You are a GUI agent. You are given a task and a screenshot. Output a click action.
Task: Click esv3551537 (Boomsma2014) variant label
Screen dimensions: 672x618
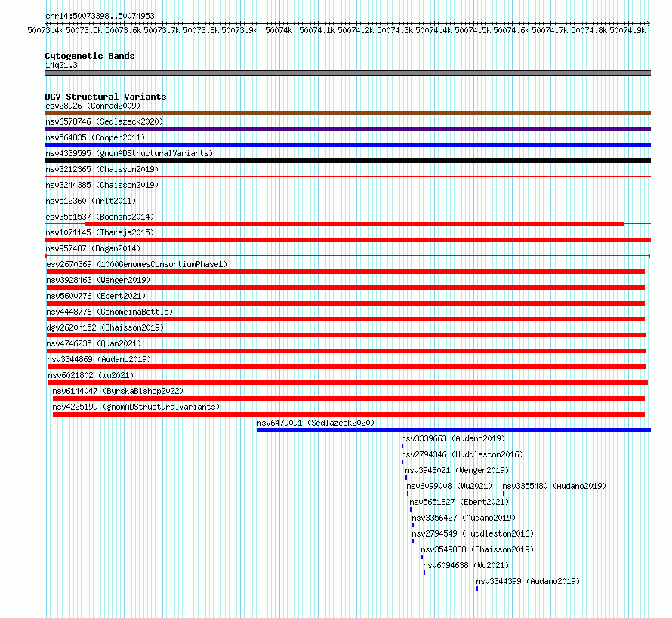[100, 217]
